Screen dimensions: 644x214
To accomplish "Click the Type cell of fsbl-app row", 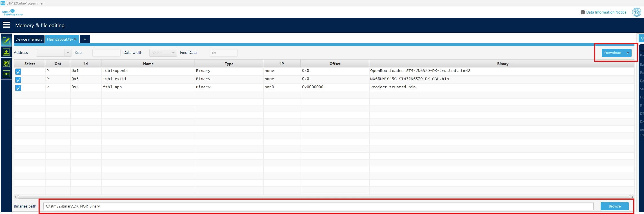I will [x=229, y=87].
